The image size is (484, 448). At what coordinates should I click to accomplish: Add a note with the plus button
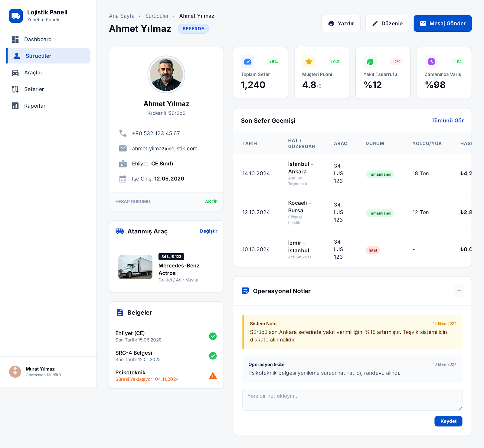point(459,291)
